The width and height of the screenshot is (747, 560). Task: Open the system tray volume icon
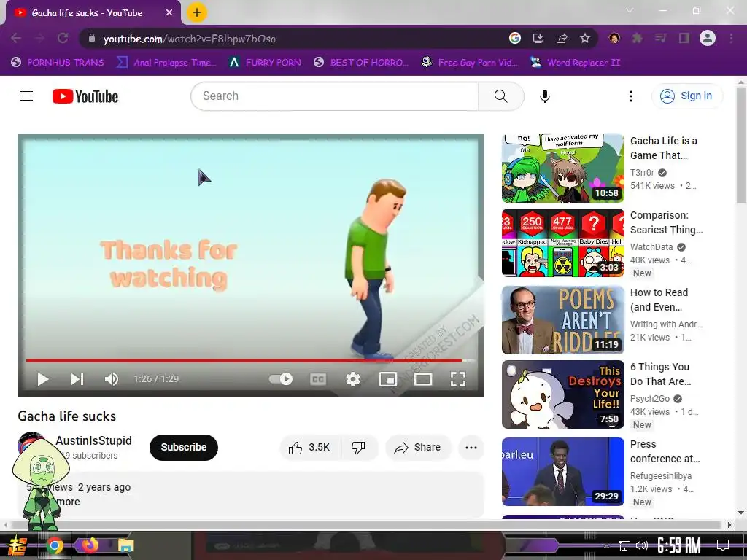[642, 545]
